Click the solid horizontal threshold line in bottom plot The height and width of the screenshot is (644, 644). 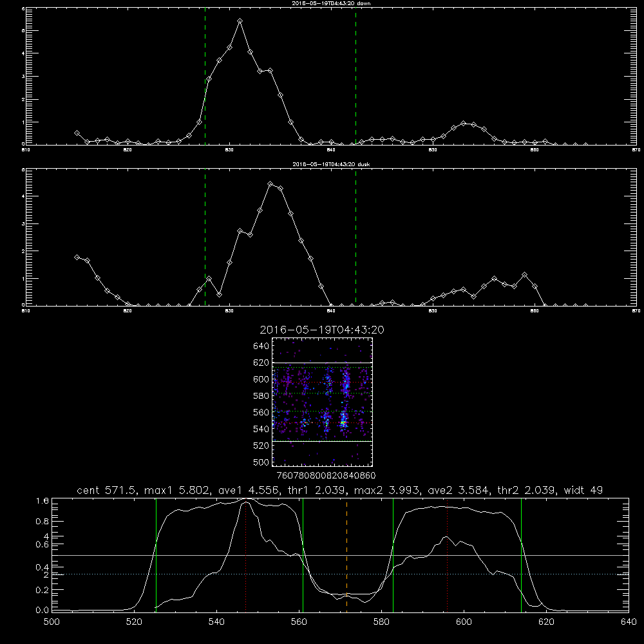pos(341,555)
